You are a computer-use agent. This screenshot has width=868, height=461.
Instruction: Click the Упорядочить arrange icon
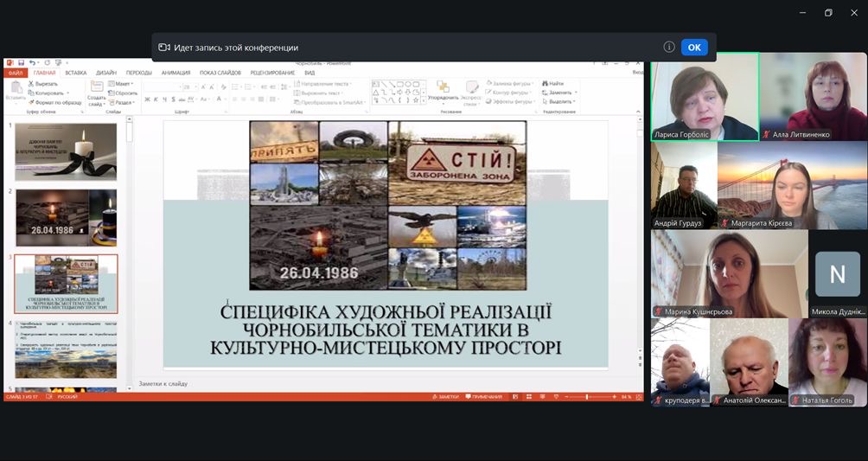[x=443, y=88]
